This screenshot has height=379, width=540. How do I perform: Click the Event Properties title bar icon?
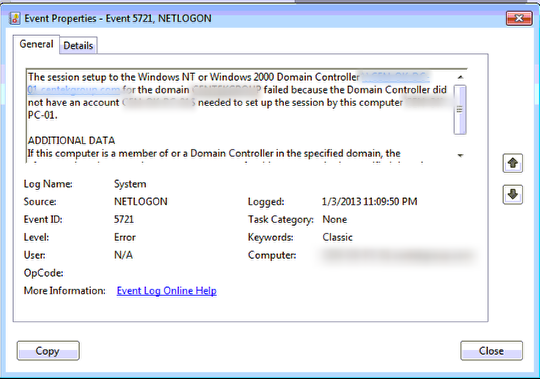[x=14, y=18]
